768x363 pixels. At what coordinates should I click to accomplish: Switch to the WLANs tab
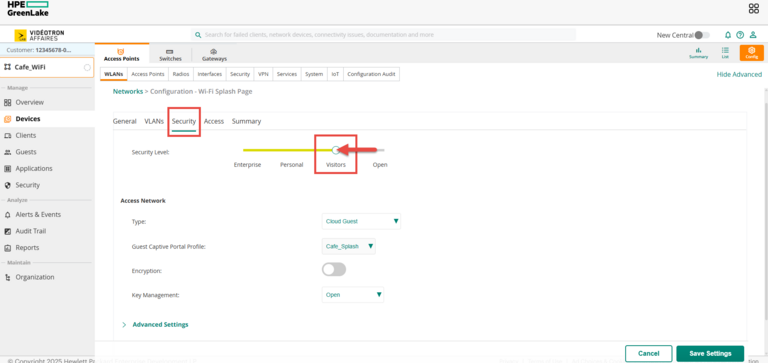tap(114, 74)
